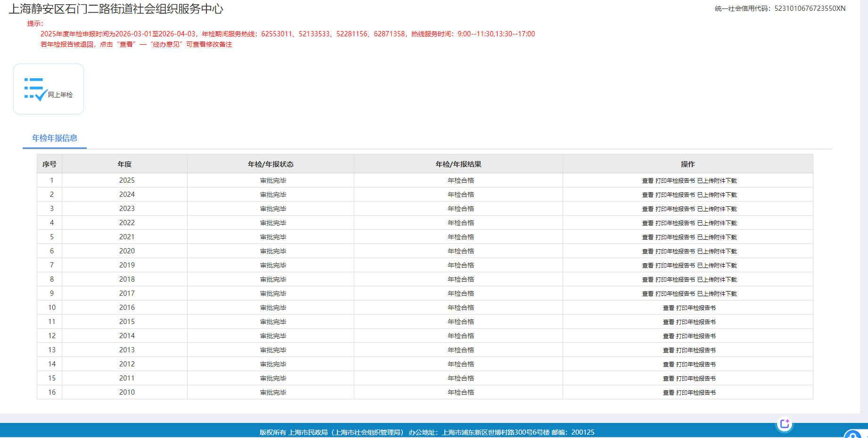
Task: Click the red notice 若年检报告被退回
Action: 136,44
